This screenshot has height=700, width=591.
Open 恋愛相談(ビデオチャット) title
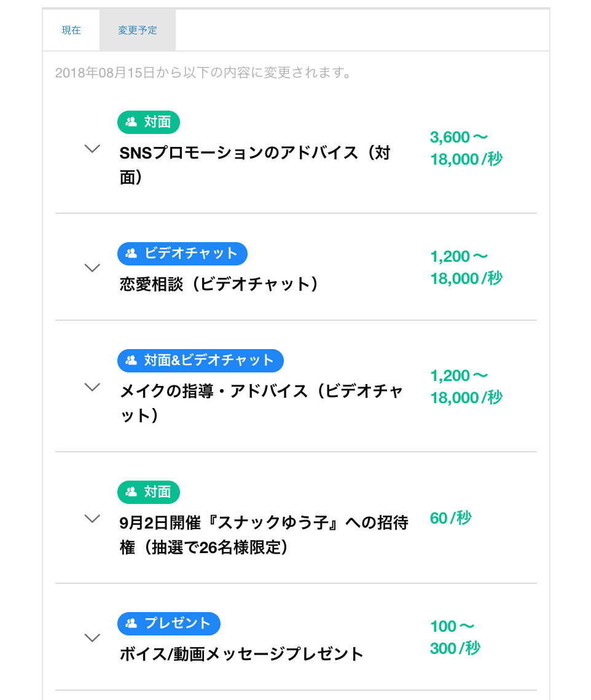click(x=219, y=284)
